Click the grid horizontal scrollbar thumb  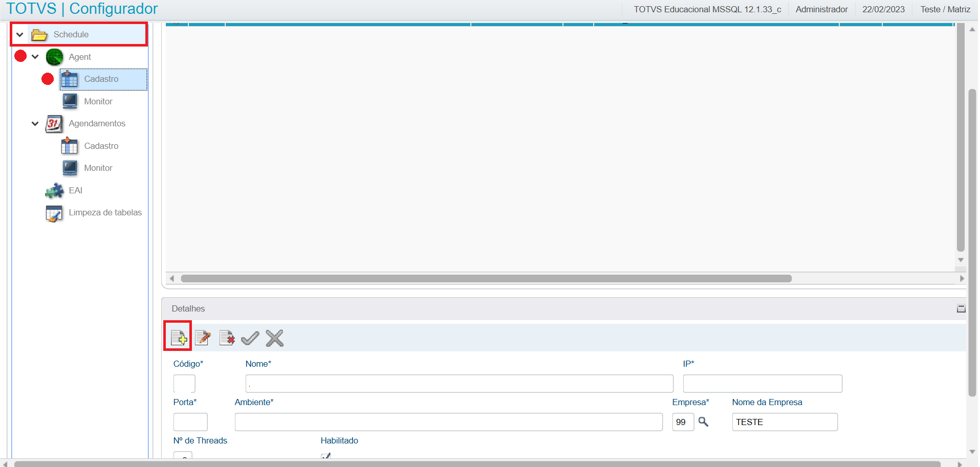pyautogui.click(x=486, y=279)
